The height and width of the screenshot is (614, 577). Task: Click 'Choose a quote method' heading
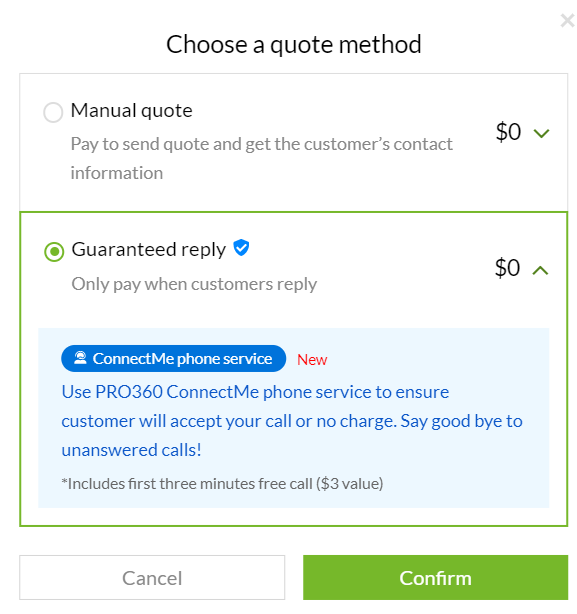(x=294, y=44)
